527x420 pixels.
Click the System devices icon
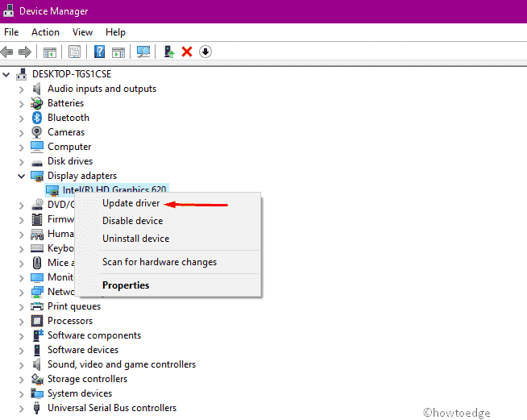coord(37,393)
